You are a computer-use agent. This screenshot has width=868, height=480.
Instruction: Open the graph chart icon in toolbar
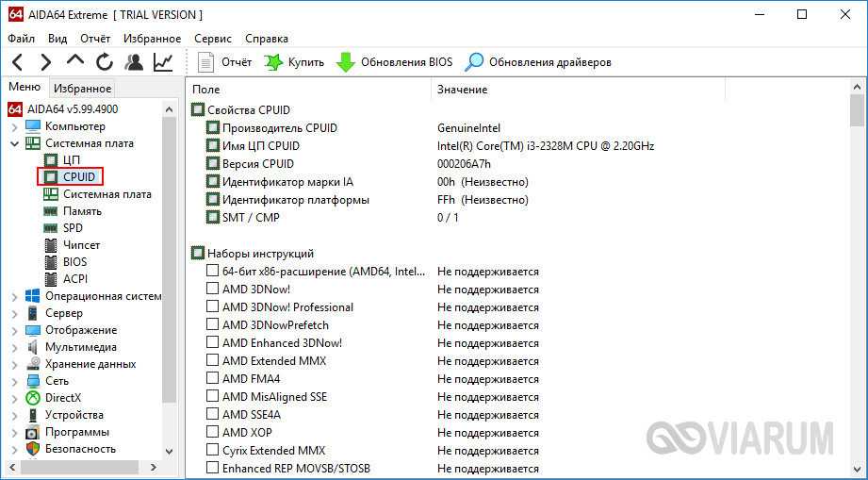pos(164,62)
